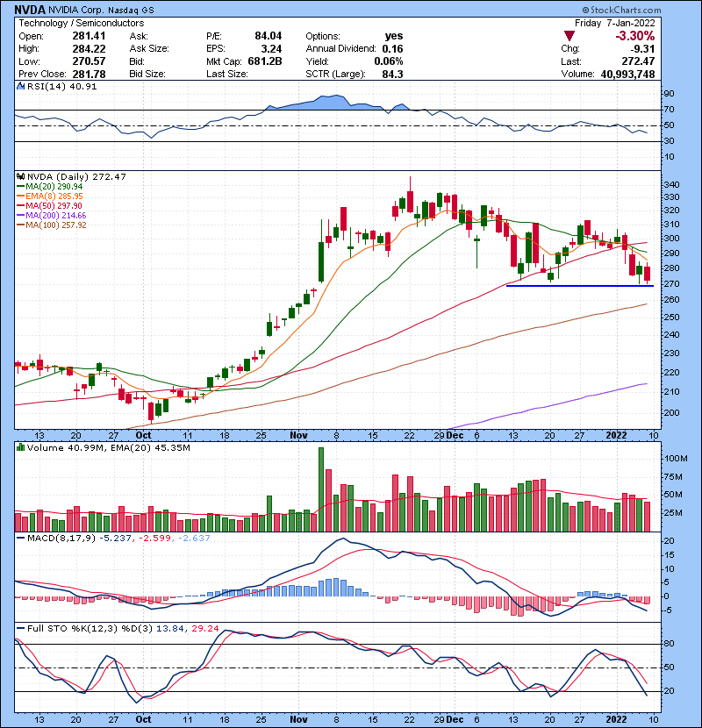Click the Chg value -9.31
The height and width of the screenshot is (728, 702).
(643, 49)
